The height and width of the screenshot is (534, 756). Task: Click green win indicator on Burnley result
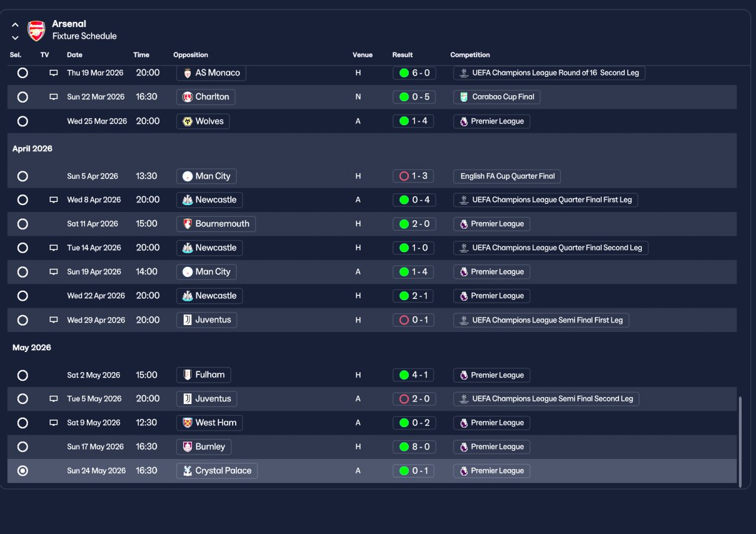pyautogui.click(x=404, y=447)
